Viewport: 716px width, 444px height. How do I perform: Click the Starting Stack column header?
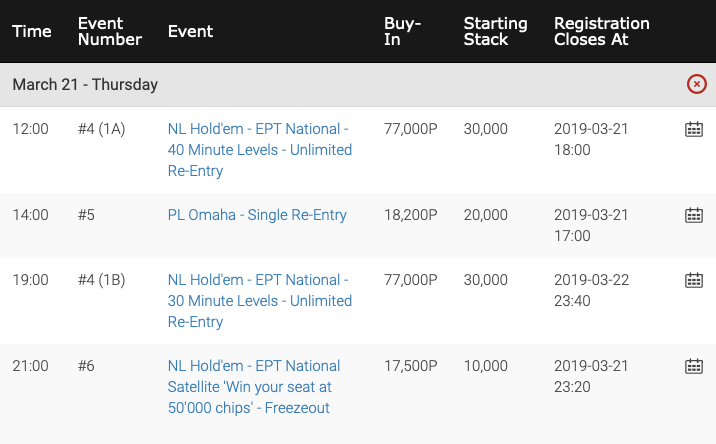(495, 32)
